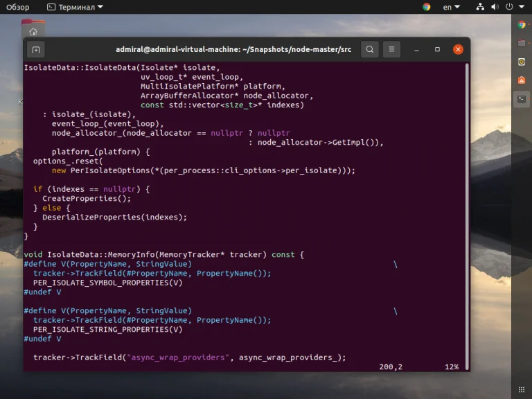
Task: Click the network connection icon
Action: (x=480, y=7)
